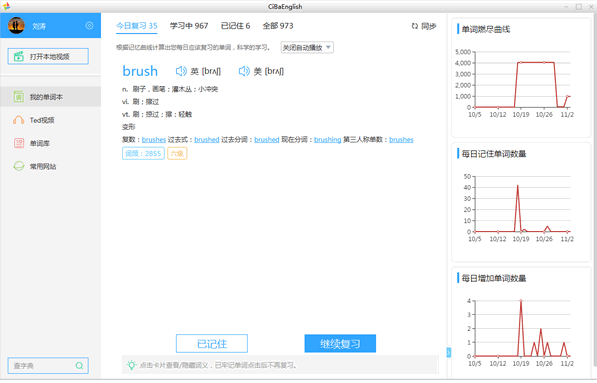Open the 关闭自动播放 dropdown
The height and width of the screenshot is (383, 597).
click(x=307, y=48)
